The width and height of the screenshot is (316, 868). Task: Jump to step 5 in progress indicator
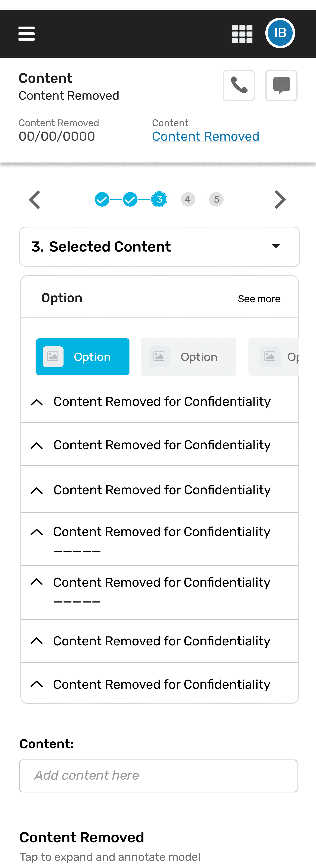tap(216, 200)
